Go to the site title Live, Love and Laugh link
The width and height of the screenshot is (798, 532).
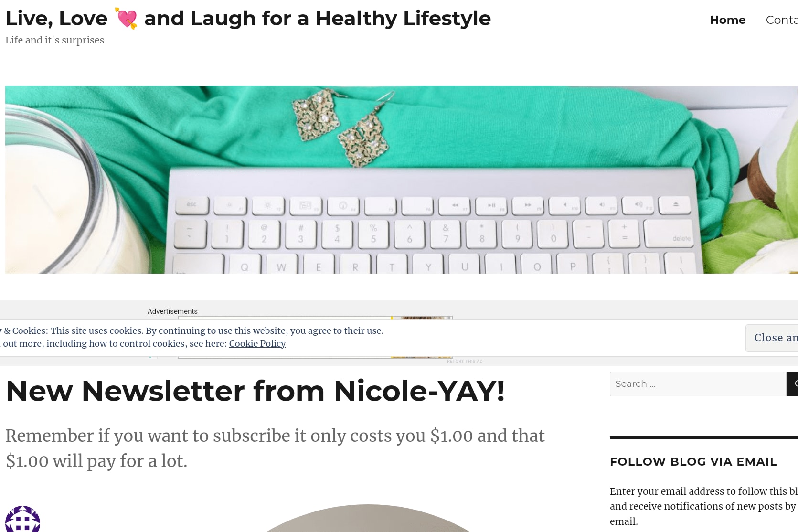coord(248,19)
